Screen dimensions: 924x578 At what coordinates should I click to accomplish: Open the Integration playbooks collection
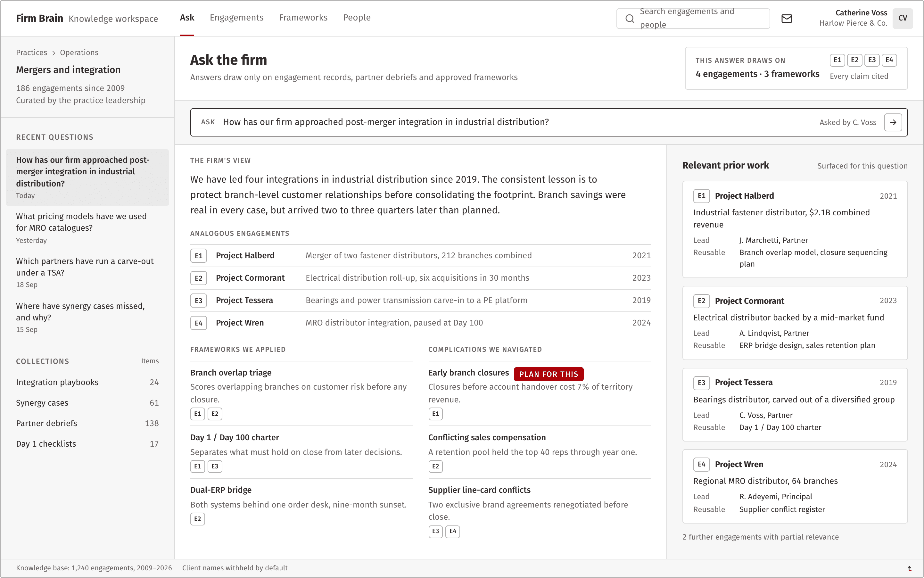point(87,382)
